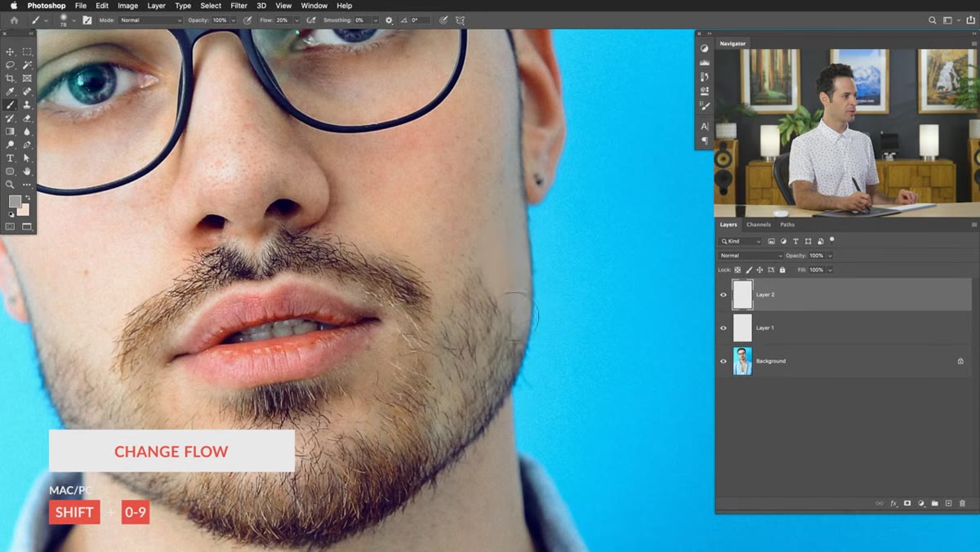Open brush Opacity dropdown arrow
This screenshot has height=552, width=980.
coord(233,20)
